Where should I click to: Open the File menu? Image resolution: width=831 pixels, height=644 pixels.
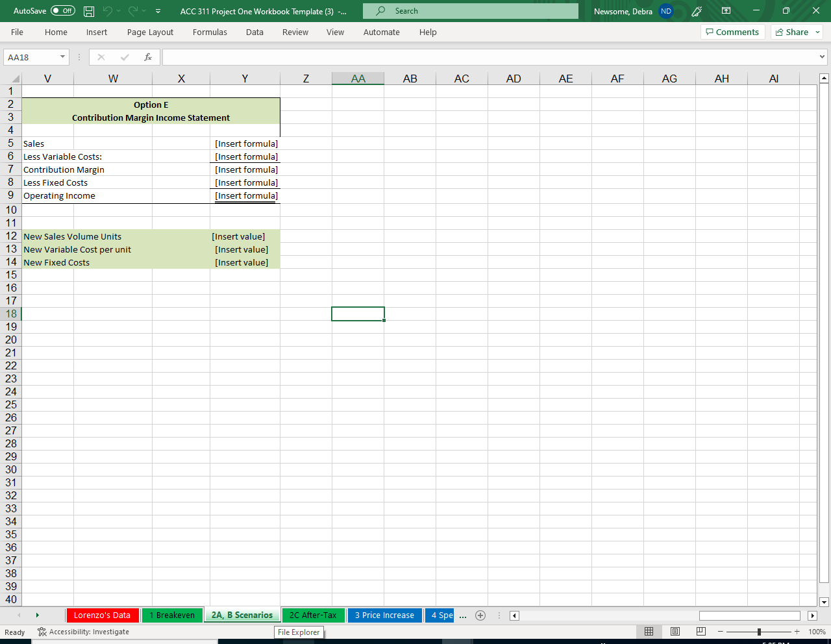tap(17, 32)
